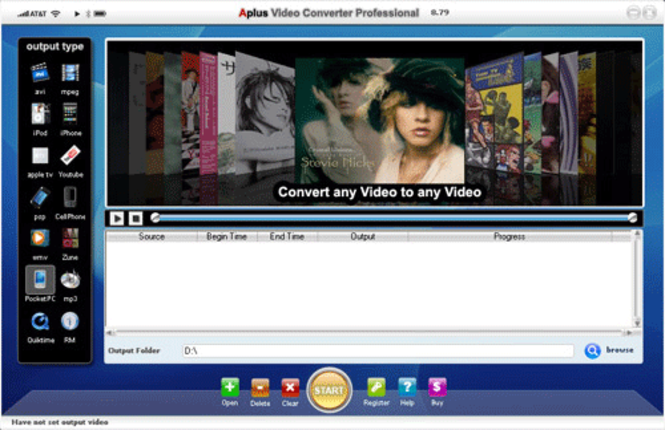Screen dimensions: 665x430
Task: Click the comic-style cover right of center
Action: coord(494,114)
